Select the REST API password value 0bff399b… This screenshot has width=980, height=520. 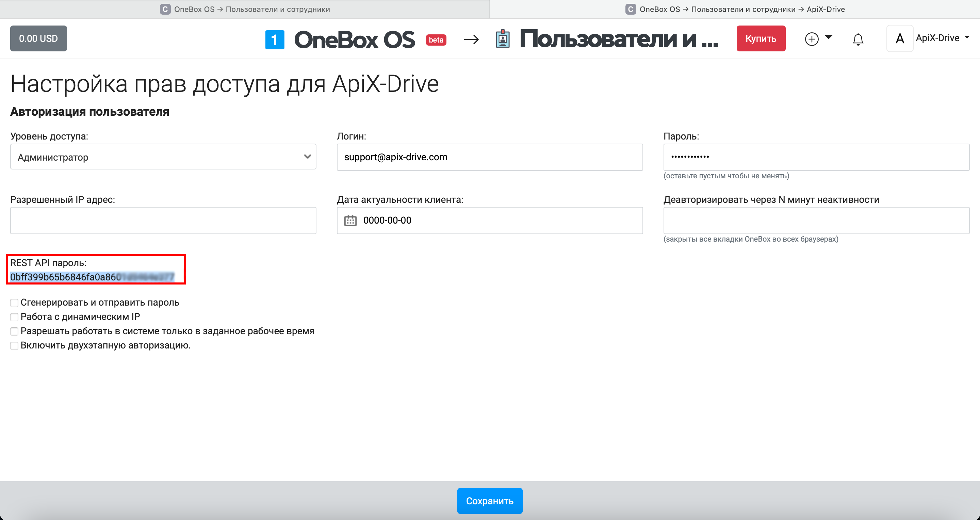(x=92, y=277)
